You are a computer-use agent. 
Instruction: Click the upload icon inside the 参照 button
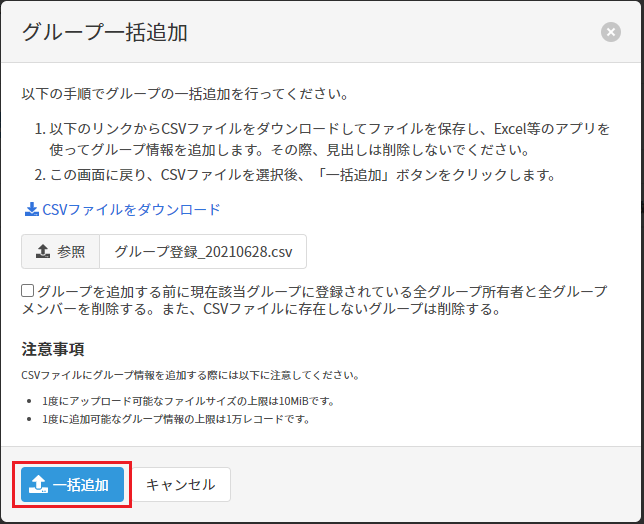click(43, 252)
